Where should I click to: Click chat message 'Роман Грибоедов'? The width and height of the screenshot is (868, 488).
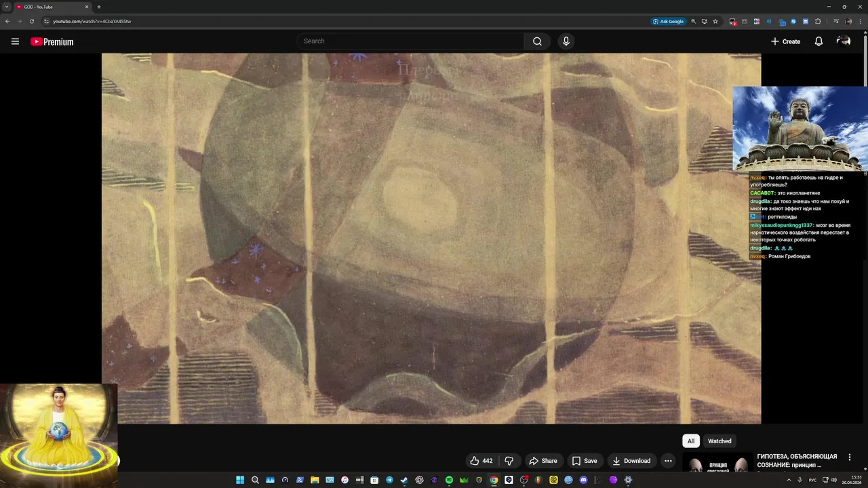[789, 256]
